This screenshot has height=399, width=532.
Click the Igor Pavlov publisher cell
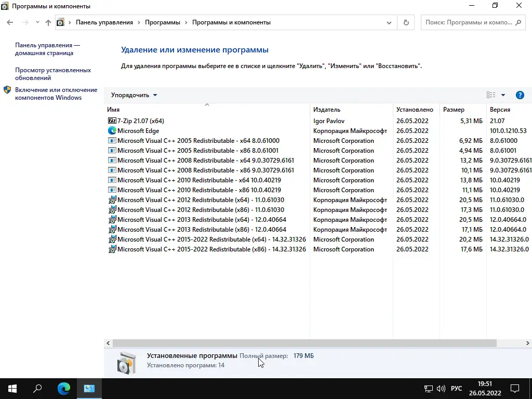coord(329,121)
